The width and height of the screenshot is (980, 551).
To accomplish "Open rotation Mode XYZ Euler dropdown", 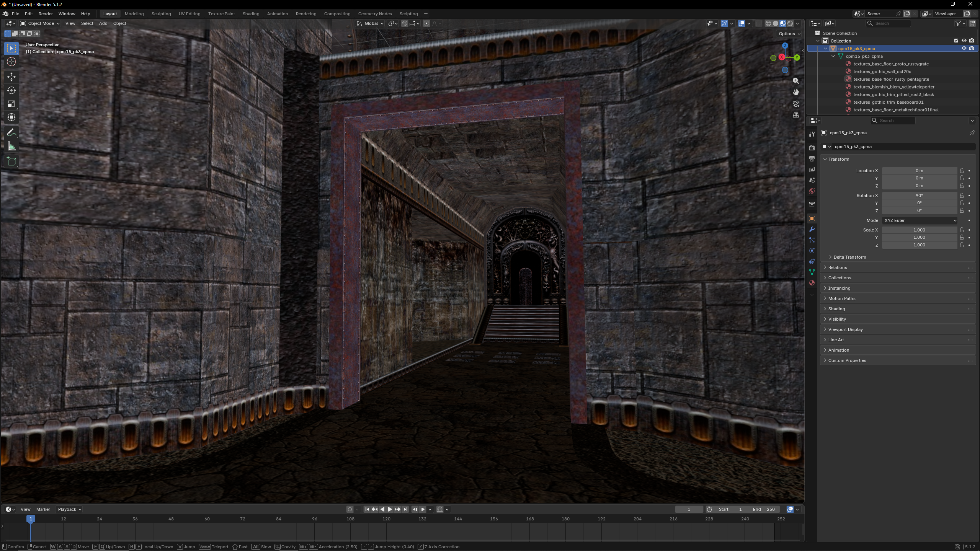I will 920,220.
